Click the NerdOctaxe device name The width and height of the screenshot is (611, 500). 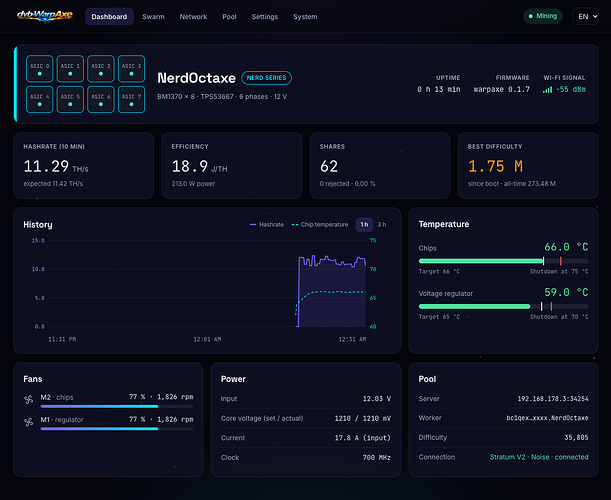tap(196, 78)
